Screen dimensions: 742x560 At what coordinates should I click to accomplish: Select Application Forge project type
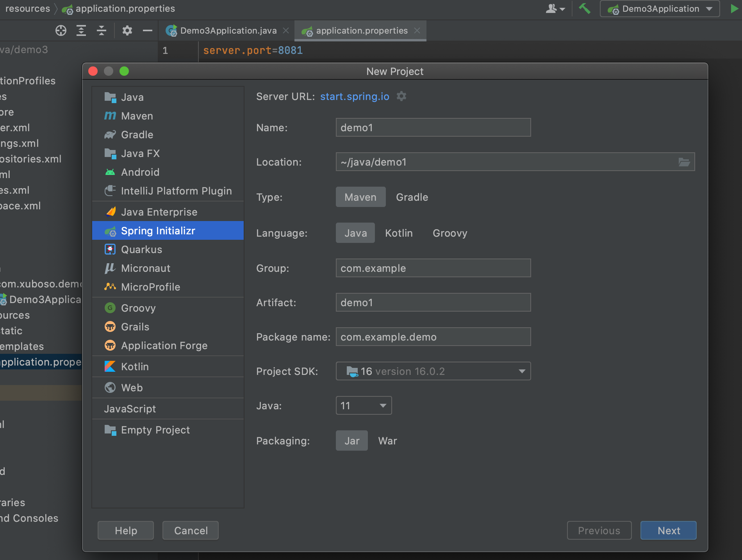pyautogui.click(x=168, y=346)
